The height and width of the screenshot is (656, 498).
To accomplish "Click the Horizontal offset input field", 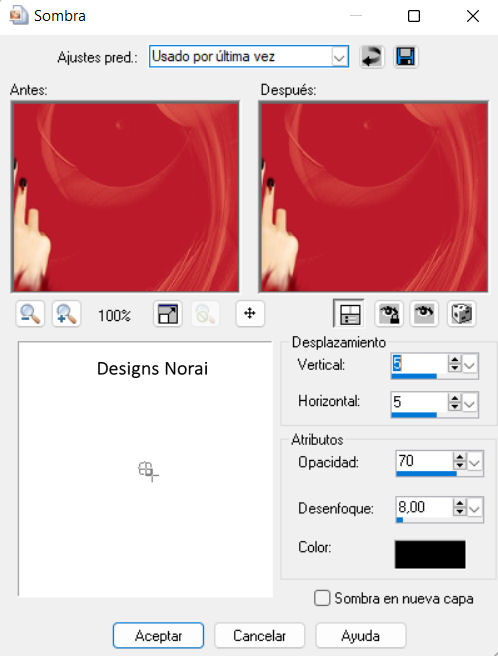I will [x=419, y=402].
